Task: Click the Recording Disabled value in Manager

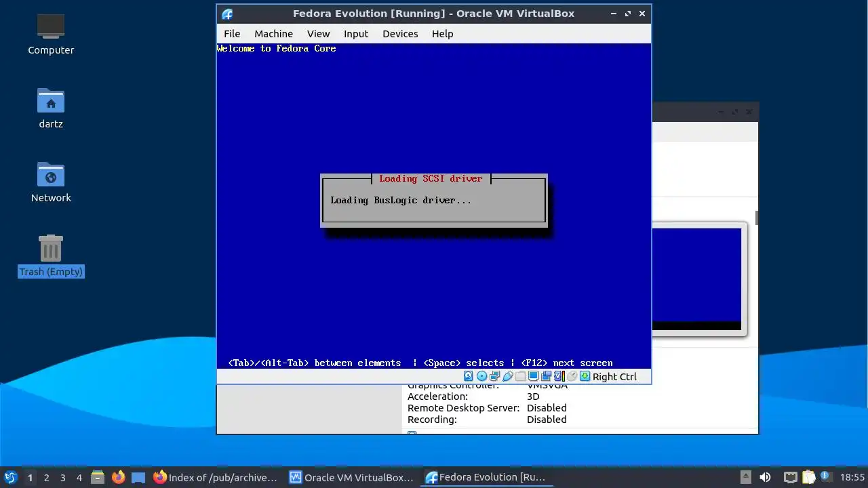Action: (x=547, y=420)
